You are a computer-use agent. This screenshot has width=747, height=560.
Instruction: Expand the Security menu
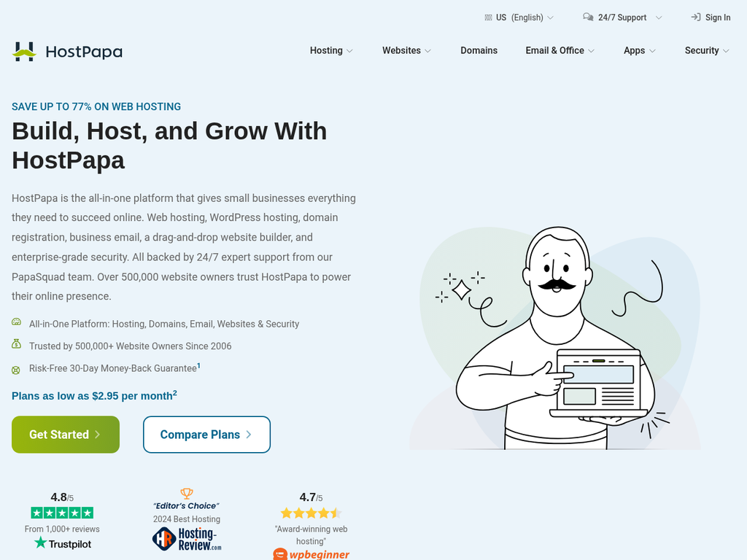(707, 50)
